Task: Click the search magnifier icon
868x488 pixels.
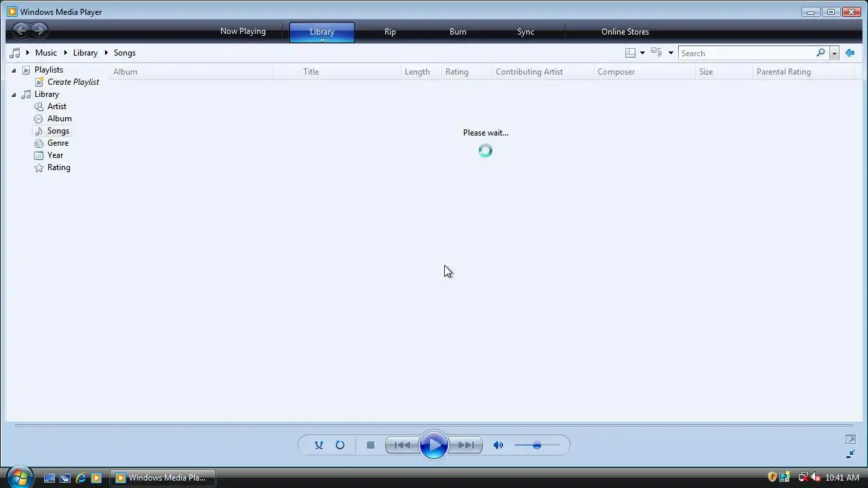Action: point(821,53)
